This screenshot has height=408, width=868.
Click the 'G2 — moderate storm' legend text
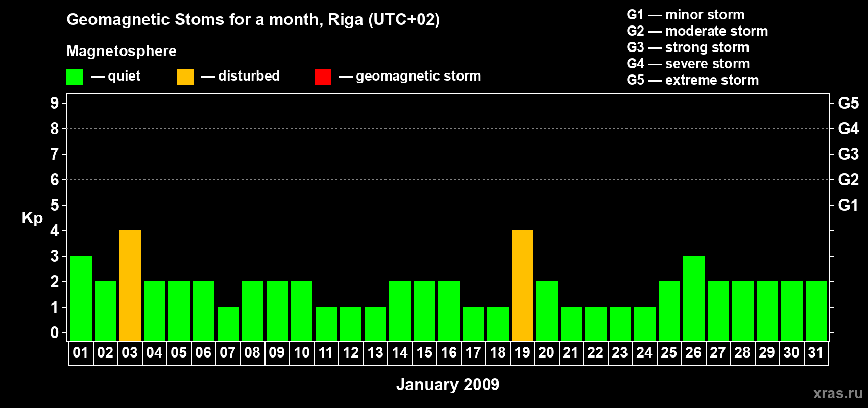coord(697,31)
